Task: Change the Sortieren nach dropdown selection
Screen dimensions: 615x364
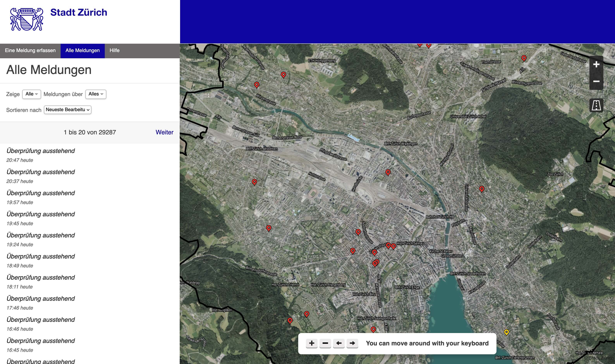Action: click(67, 110)
